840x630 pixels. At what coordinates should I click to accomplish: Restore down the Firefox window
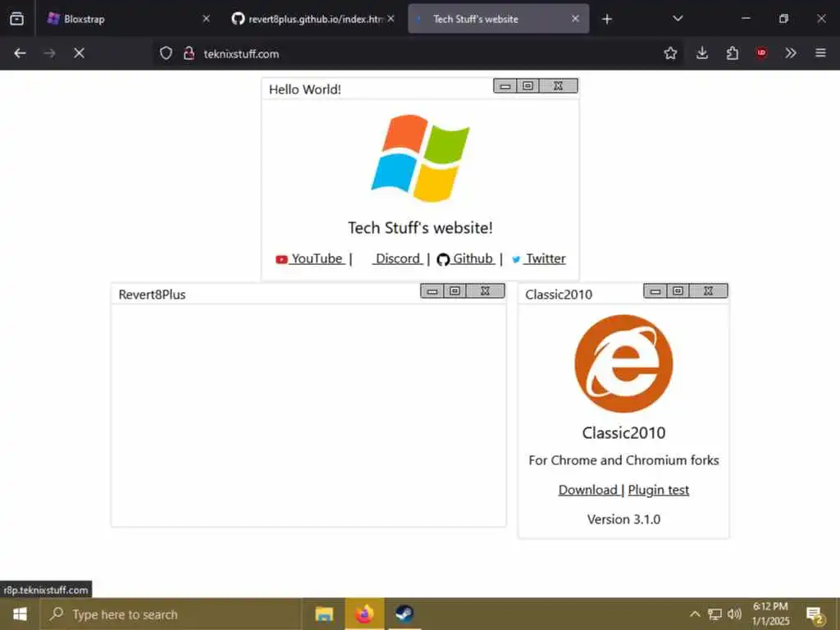click(x=783, y=19)
